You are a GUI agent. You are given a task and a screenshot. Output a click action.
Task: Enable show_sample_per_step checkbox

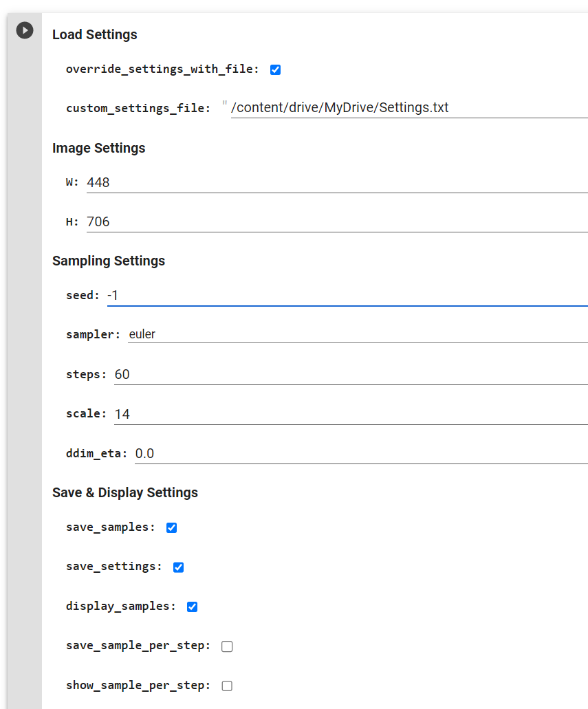tap(227, 686)
